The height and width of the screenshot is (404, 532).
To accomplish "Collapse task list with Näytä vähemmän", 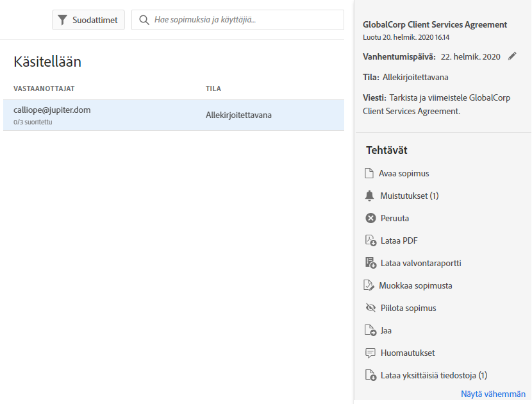I will [x=492, y=394].
